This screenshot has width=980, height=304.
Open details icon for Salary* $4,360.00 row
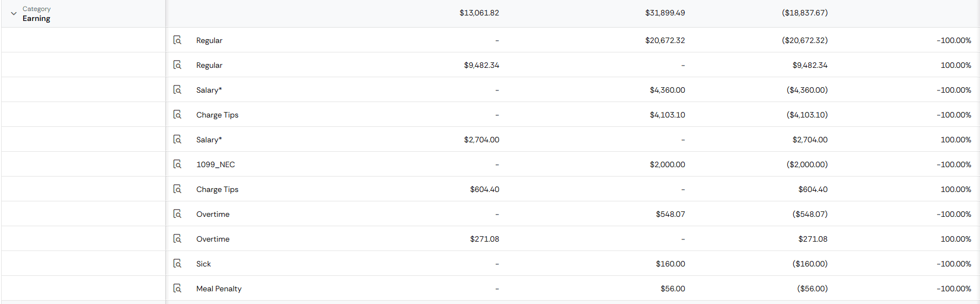tap(177, 89)
